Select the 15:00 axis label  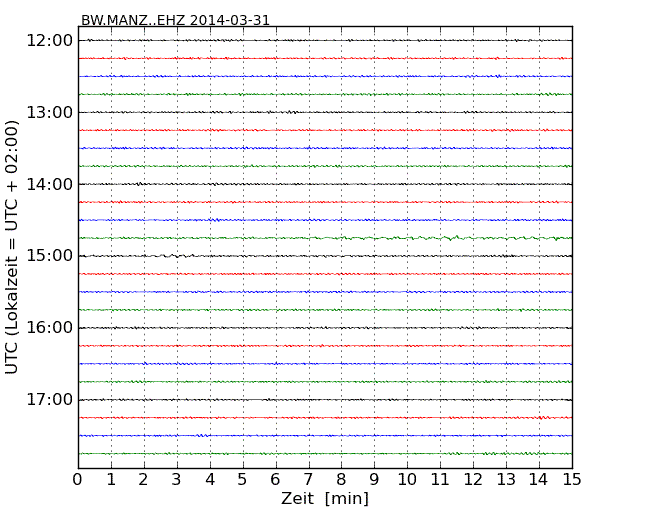50,256
